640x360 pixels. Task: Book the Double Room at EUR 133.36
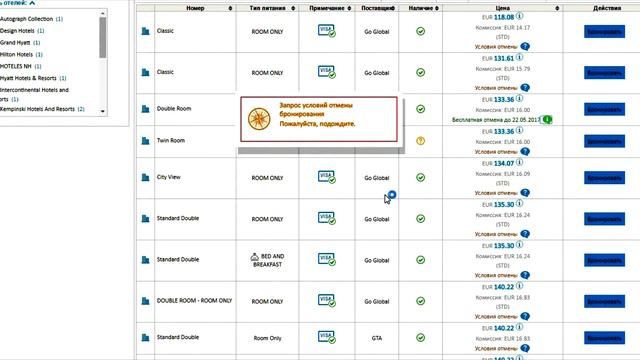604,109
